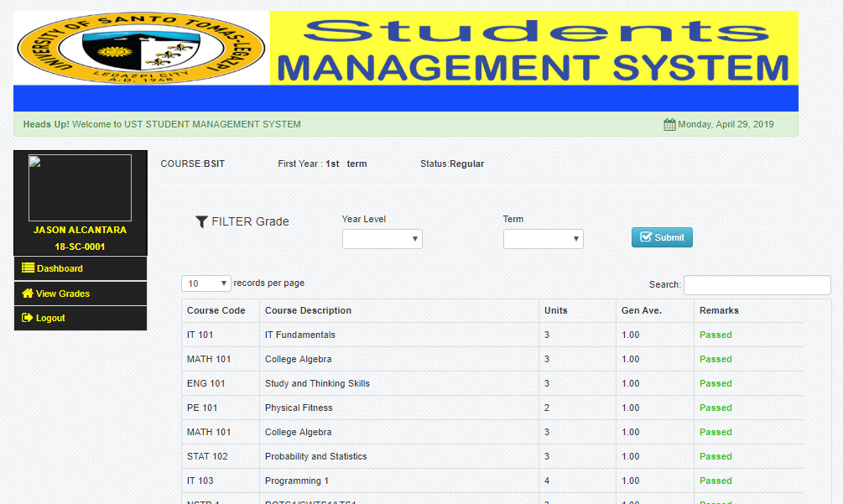Click the Students Management System banner title

[x=533, y=49]
